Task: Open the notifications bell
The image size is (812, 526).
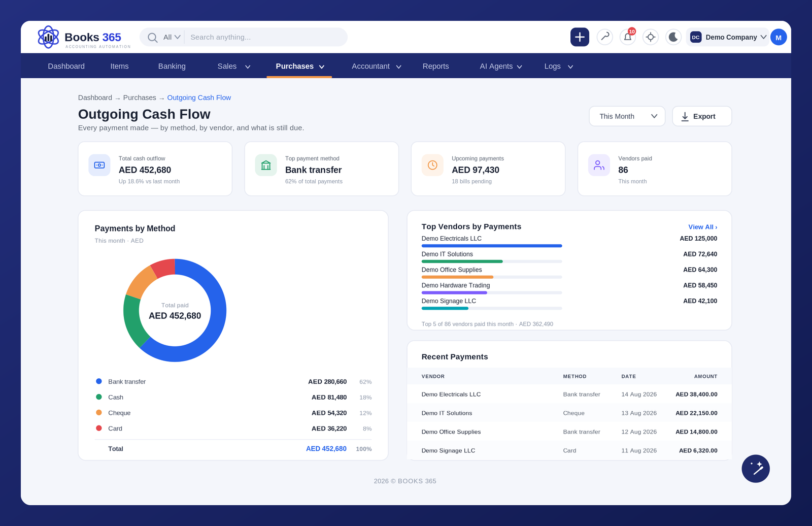Action: [628, 37]
